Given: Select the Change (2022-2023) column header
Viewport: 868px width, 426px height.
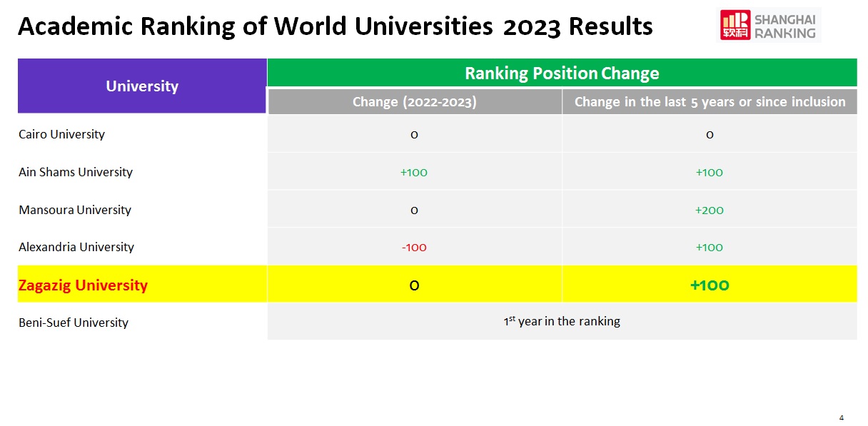Looking at the screenshot, I should [414, 102].
